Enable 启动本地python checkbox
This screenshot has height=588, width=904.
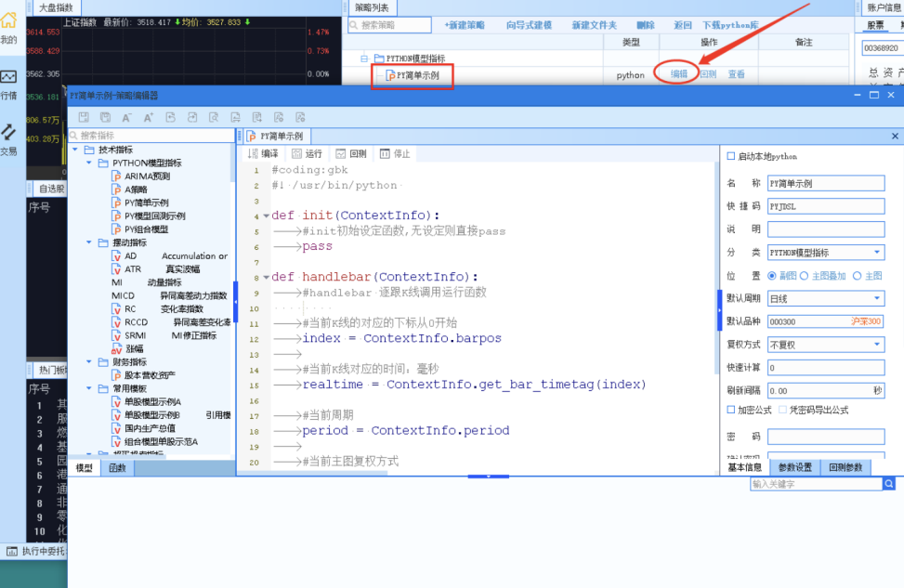coord(730,156)
